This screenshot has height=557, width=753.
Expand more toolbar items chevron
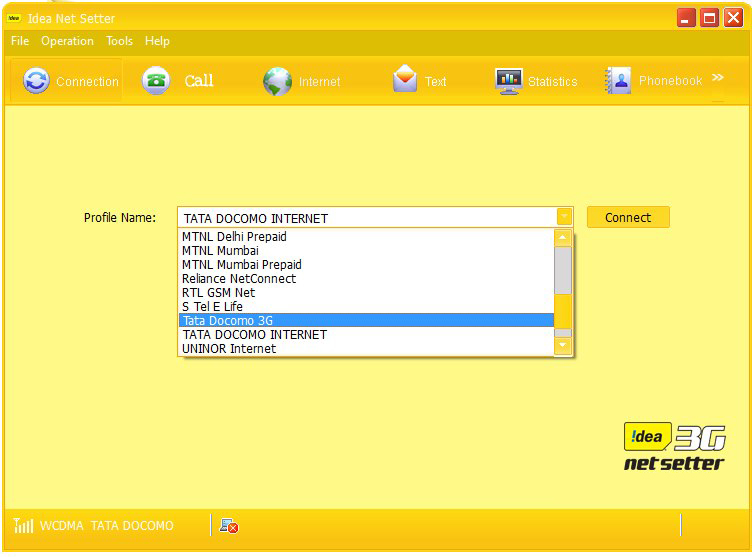717,78
